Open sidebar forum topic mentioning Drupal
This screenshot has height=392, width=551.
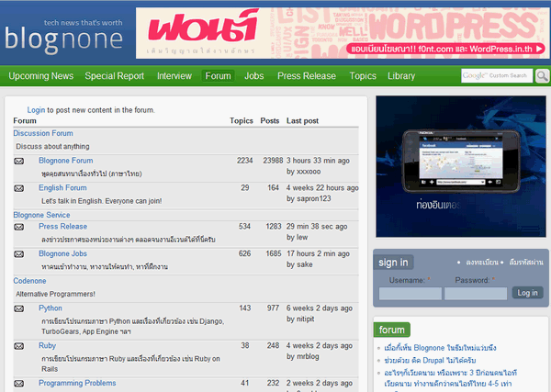430,361
